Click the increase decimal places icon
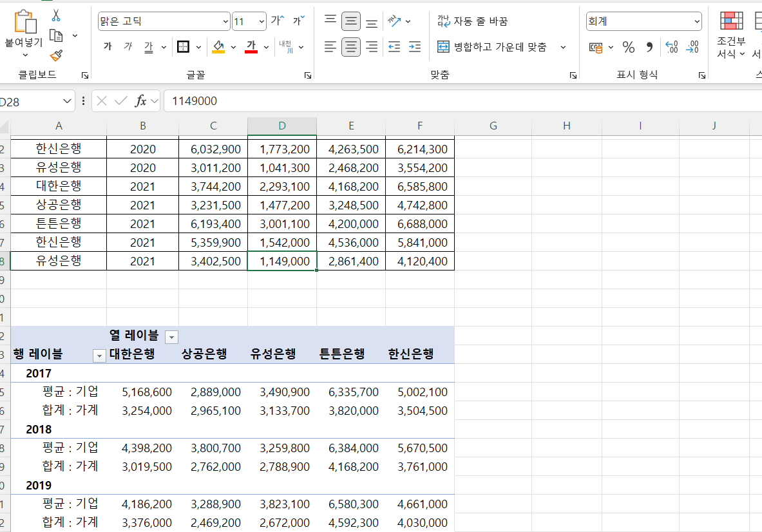 click(x=672, y=47)
